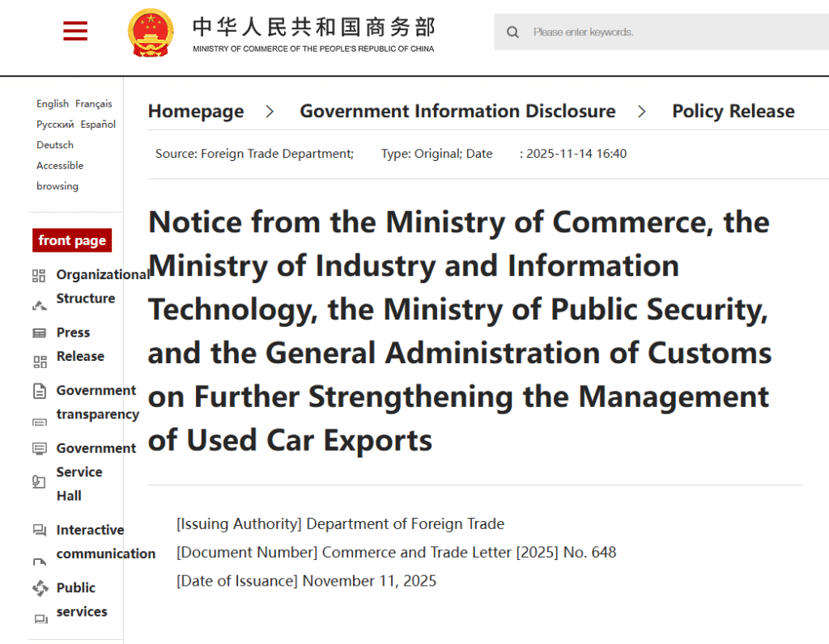Image resolution: width=829 pixels, height=644 pixels.
Task: Click the chat icon beside Interactive communication
Action: coord(39,531)
